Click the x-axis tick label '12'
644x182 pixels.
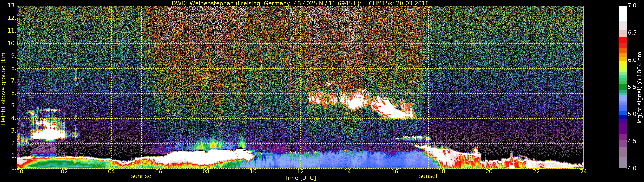point(300,171)
